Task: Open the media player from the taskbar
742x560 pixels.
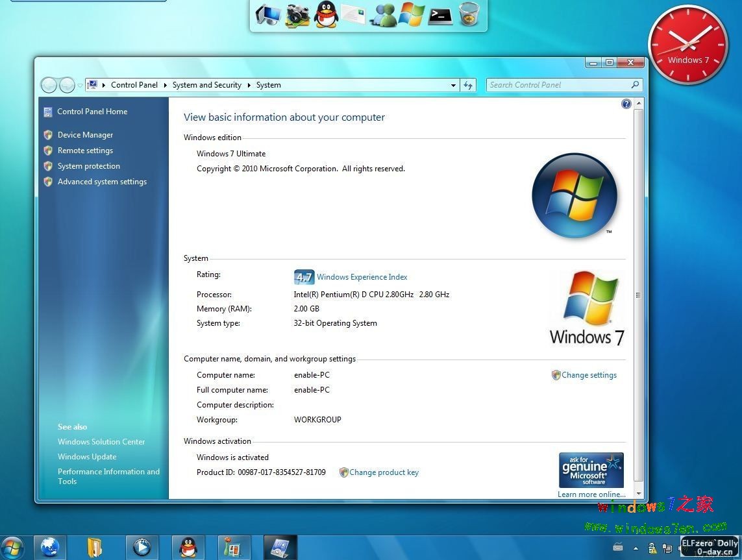Action: (x=142, y=547)
